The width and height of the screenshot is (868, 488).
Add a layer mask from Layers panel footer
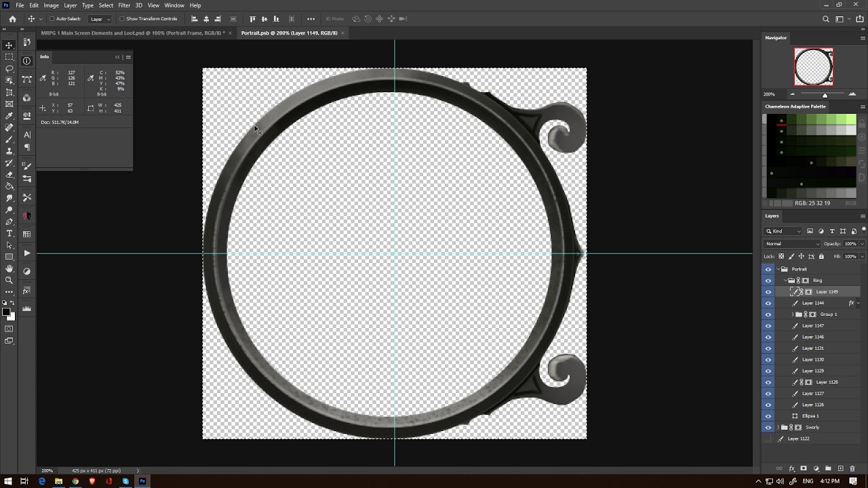[x=804, y=468]
